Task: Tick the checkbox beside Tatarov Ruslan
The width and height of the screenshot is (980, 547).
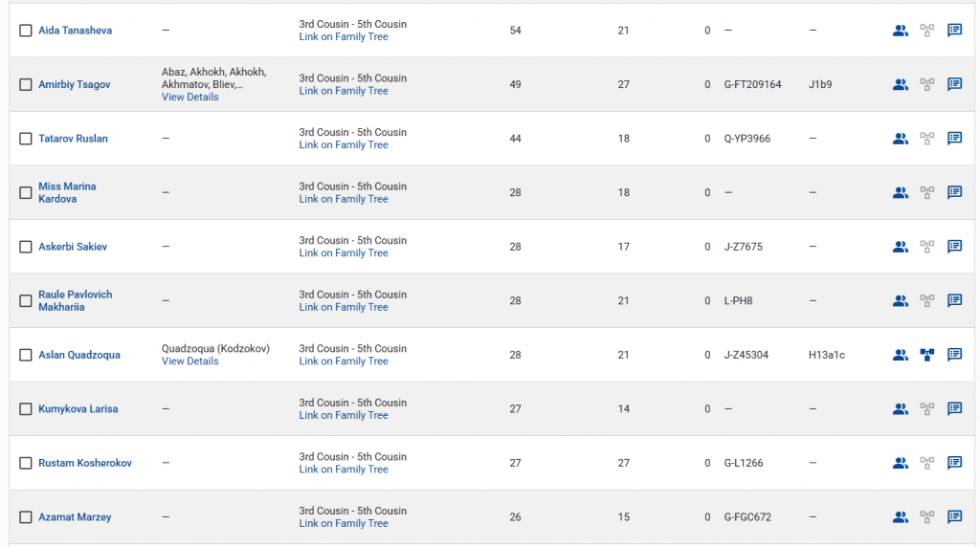Action: [x=26, y=139]
